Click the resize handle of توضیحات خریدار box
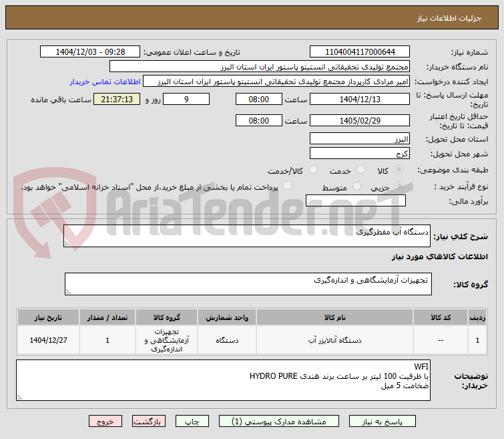The image size is (504, 439). coord(19,398)
